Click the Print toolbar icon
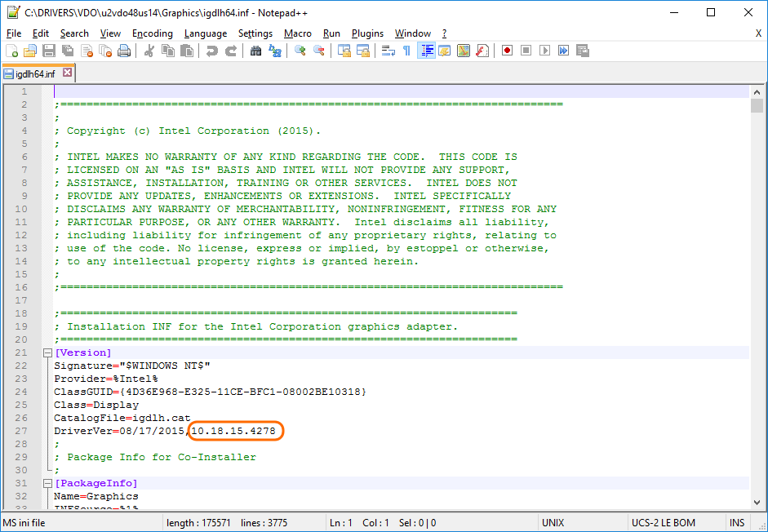 [124, 51]
